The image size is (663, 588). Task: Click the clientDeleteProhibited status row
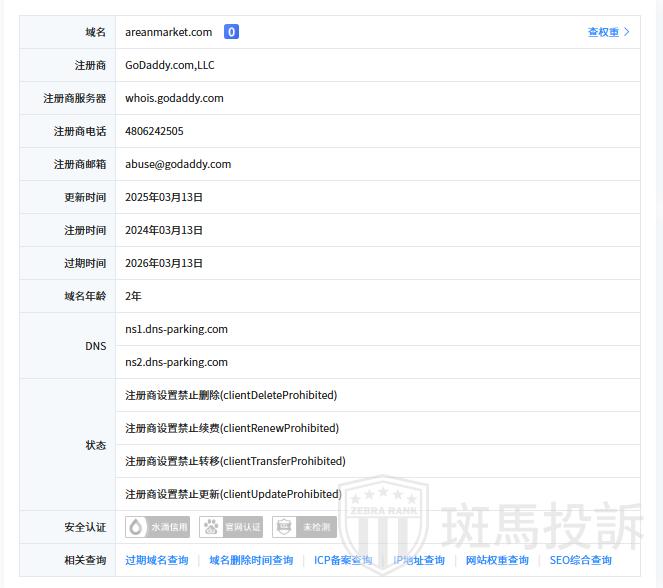coord(231,395)
